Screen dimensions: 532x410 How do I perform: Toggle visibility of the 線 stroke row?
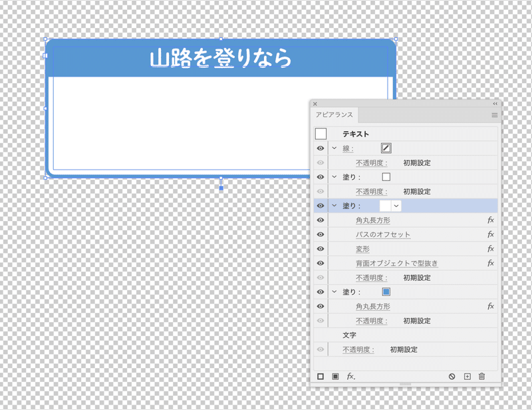[x=321, y=148]
